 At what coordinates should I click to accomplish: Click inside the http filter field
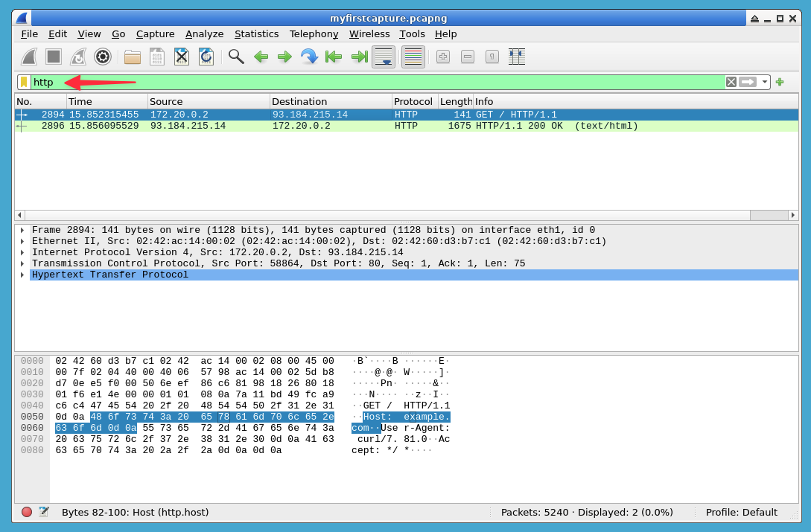[x=223, y=82]
